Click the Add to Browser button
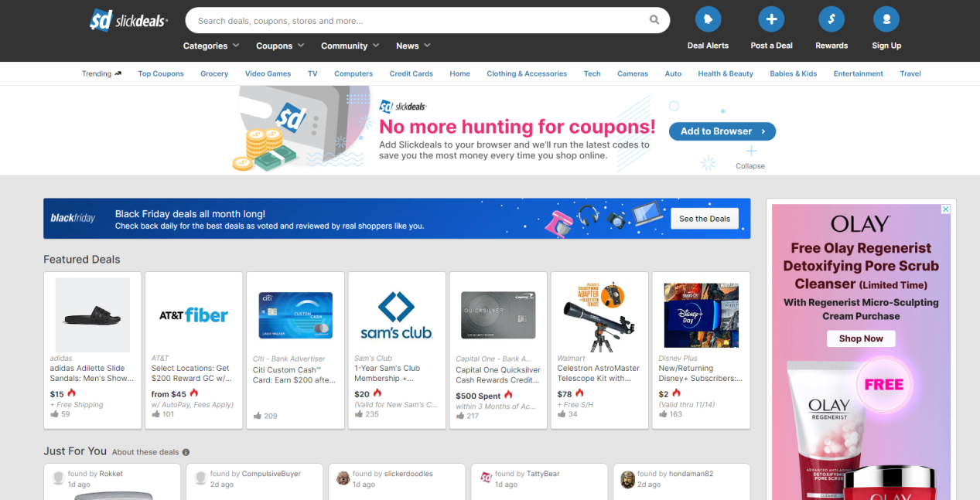 (x=722, y=131)
